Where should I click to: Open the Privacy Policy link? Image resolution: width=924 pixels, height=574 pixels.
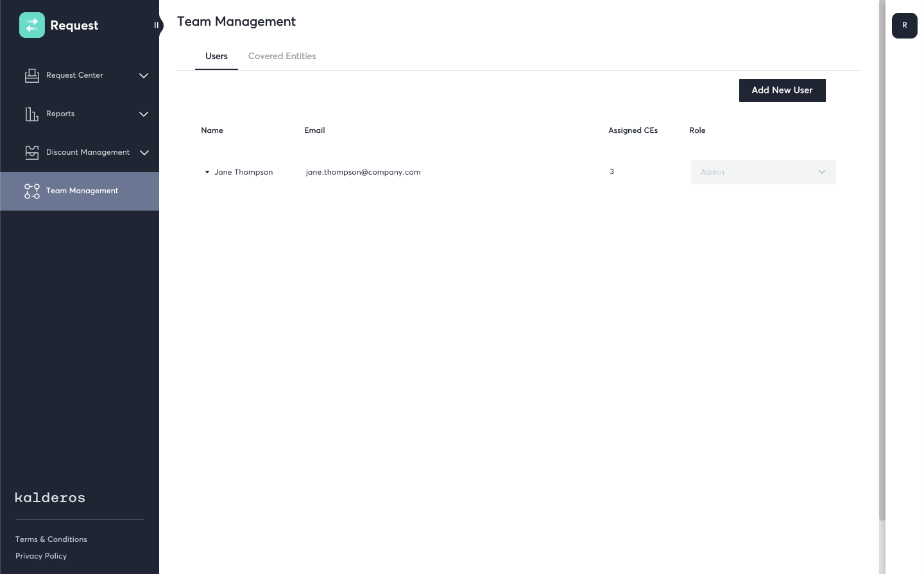click(41, 556)
